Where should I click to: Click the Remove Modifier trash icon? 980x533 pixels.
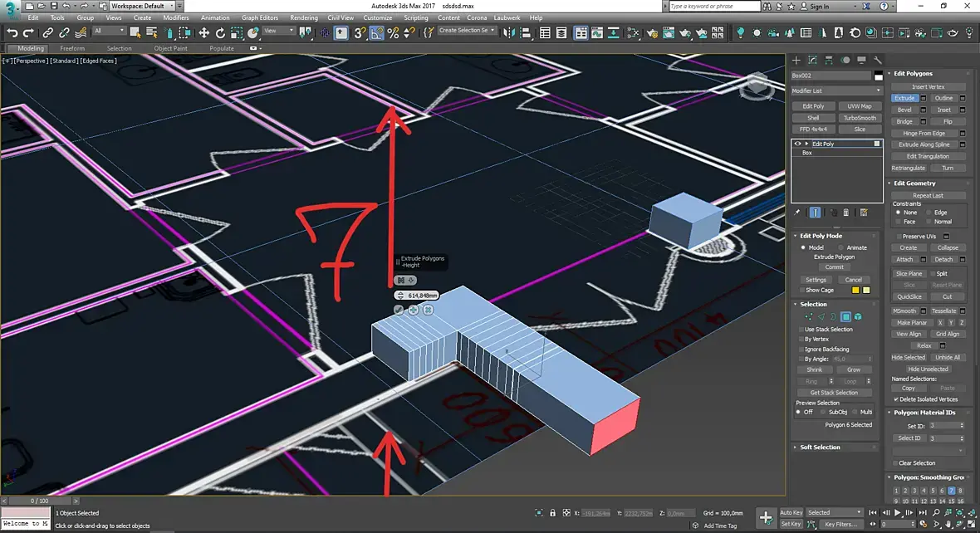pos(846,213)
